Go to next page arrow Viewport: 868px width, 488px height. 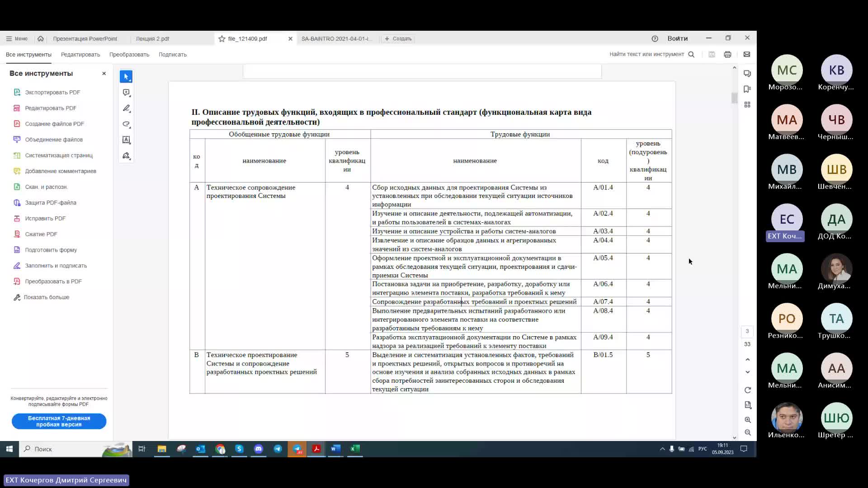(x=748, y=372)
